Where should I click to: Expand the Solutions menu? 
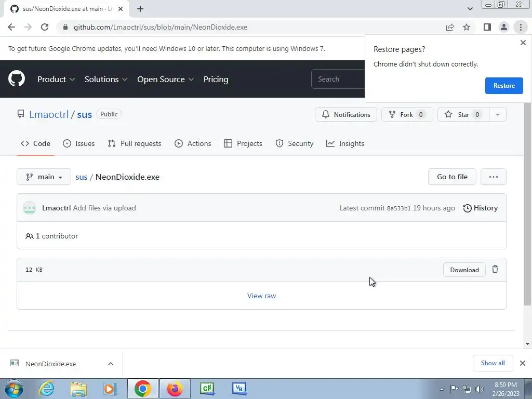[106, 79]
